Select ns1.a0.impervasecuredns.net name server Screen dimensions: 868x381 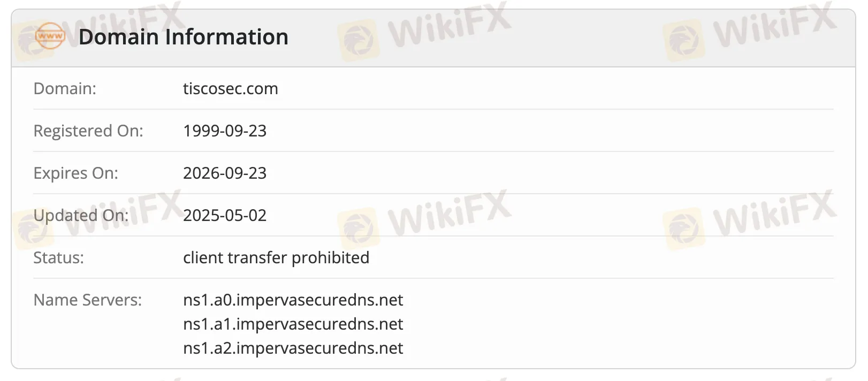293,300
